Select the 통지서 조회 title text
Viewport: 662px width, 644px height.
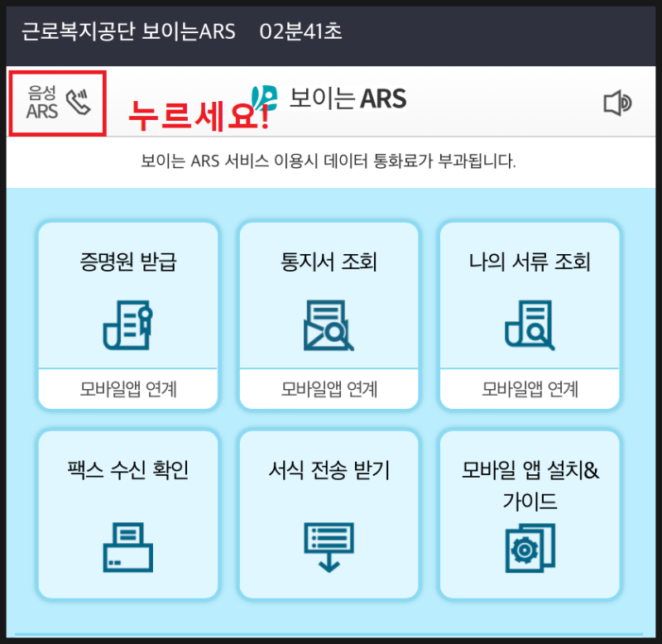point(329,262)
